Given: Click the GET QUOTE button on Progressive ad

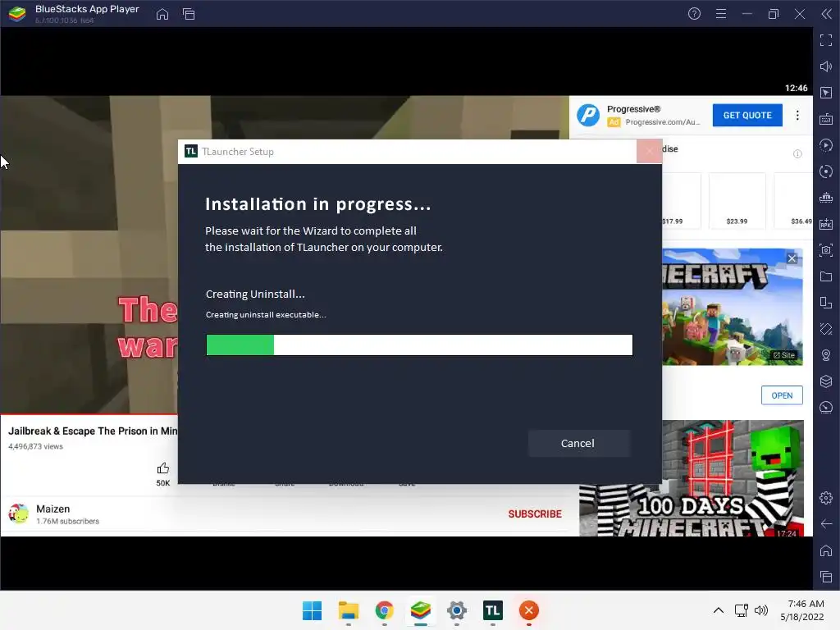Looking at the screenshot, I should (x=747, y=115).
